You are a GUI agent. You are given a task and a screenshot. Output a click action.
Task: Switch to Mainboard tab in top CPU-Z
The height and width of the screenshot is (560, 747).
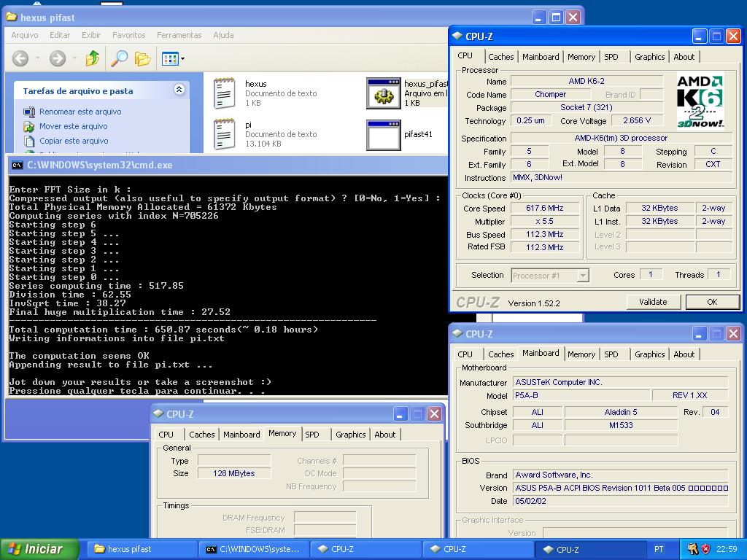(541, 57)
